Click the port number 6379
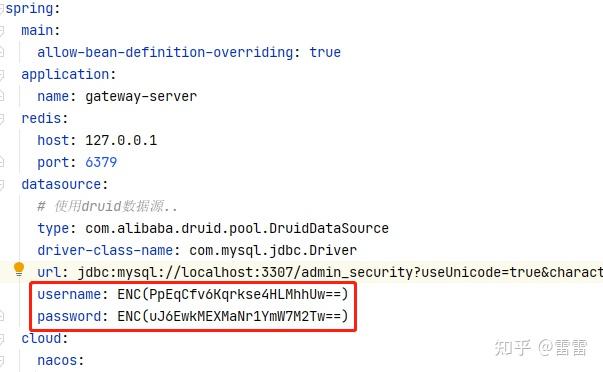This screenshot has height=372, width=603. [101, 162]
